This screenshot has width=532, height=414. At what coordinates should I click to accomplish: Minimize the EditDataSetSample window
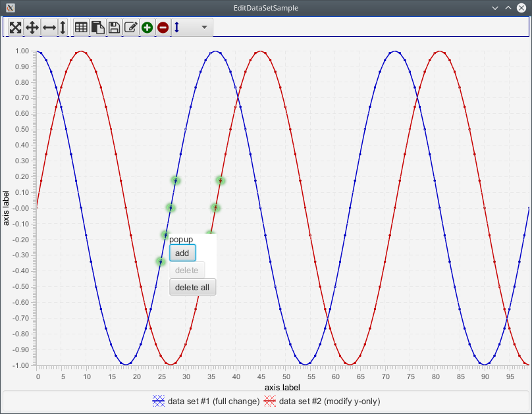point(495,8)
